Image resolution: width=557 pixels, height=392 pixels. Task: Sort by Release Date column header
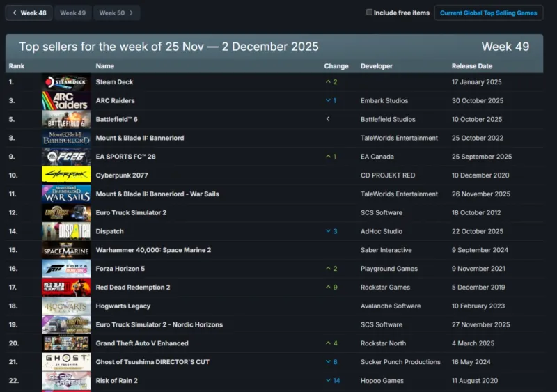[x=472, y=66]
